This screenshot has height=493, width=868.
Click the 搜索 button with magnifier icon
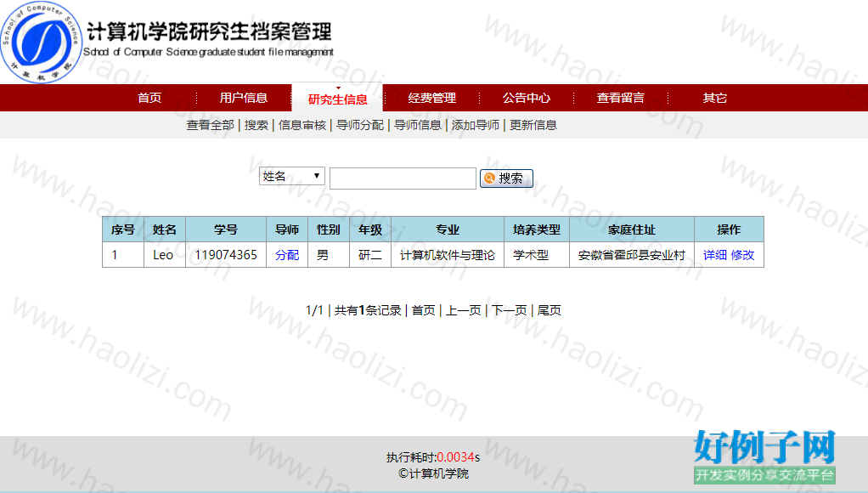point(506,178)
